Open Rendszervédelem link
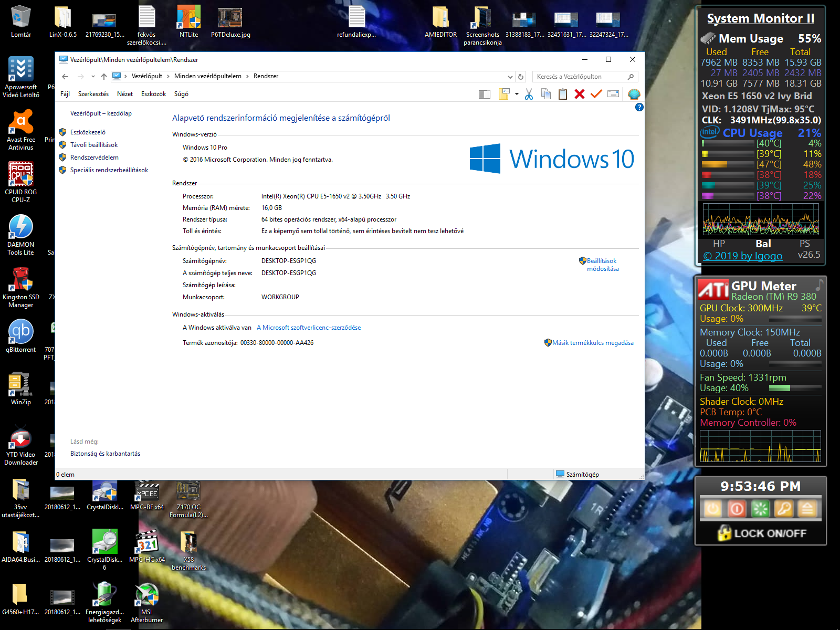 pos(94,157)
